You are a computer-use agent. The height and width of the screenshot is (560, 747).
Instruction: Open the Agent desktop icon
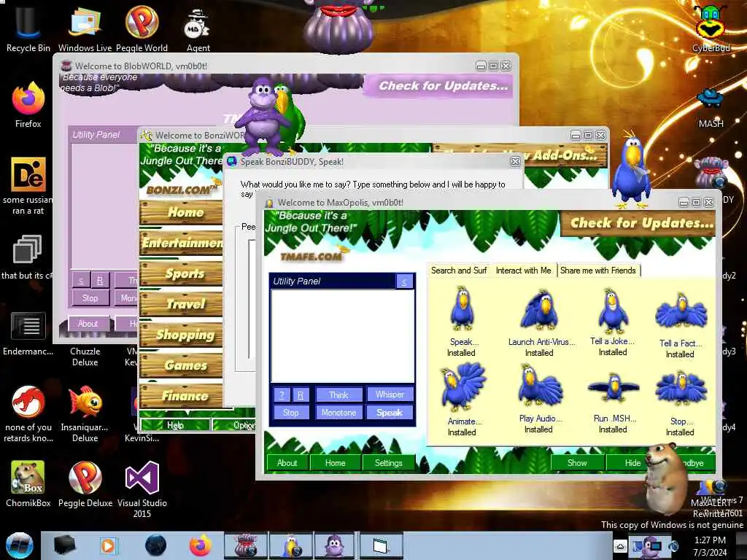(198, 29)
